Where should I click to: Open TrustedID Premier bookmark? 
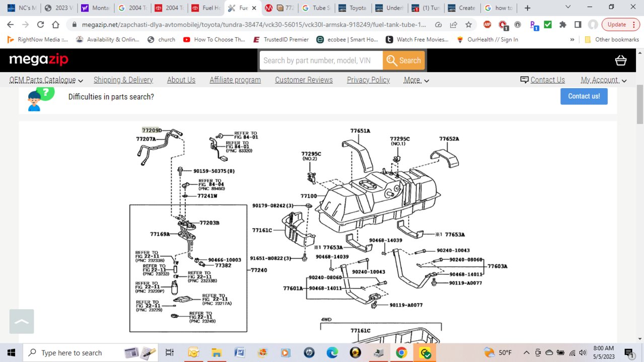tap(280, 39)
